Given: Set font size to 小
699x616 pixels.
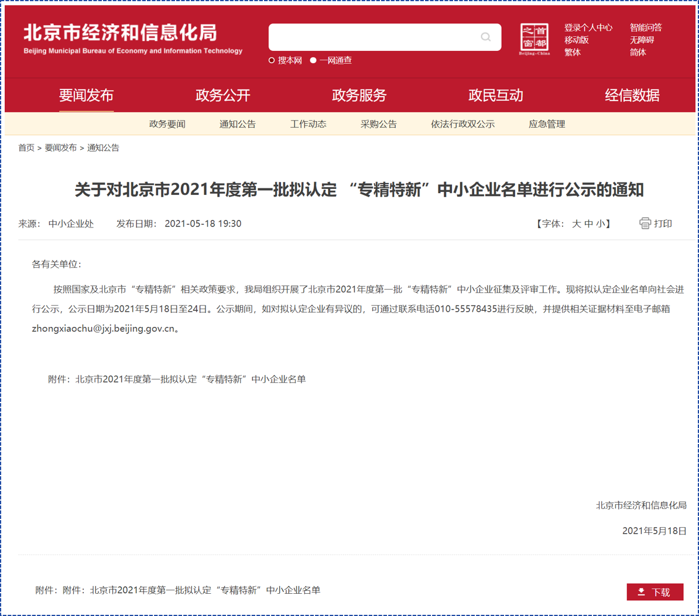Looking at the screenshot, I should coord(601,223).
